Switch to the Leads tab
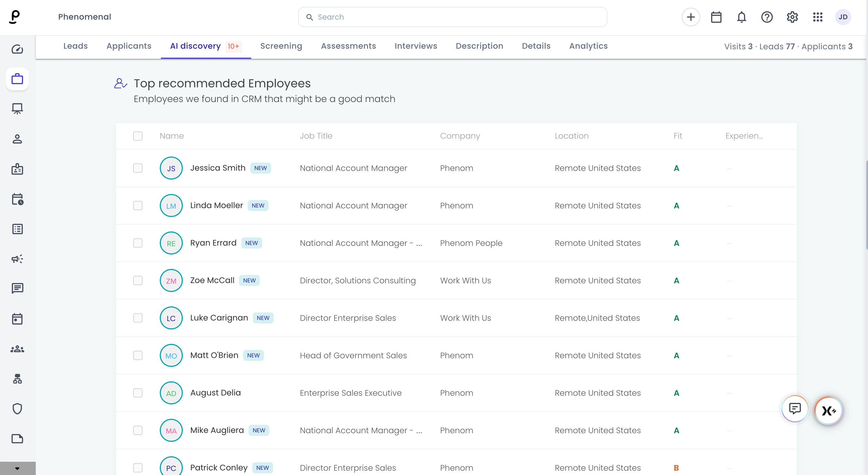Image resolution: width=868 pixels, height=475 pixels. pos(76,46)
